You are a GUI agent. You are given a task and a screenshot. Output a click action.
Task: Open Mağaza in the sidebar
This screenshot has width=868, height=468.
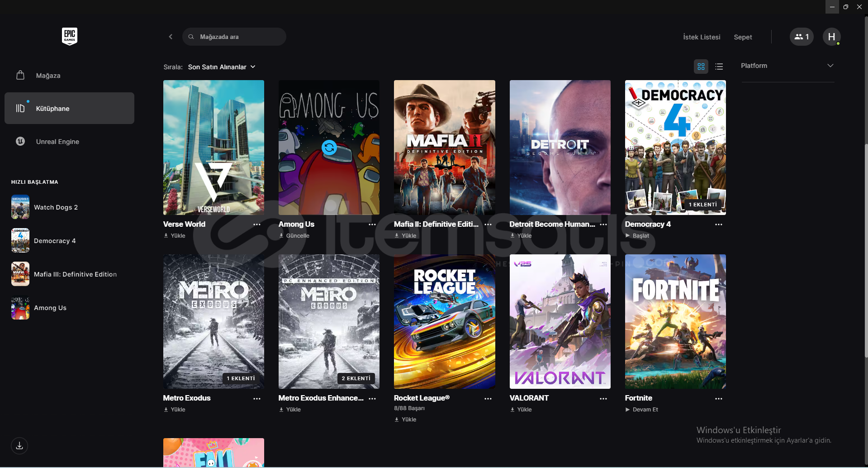coord(69,75)
